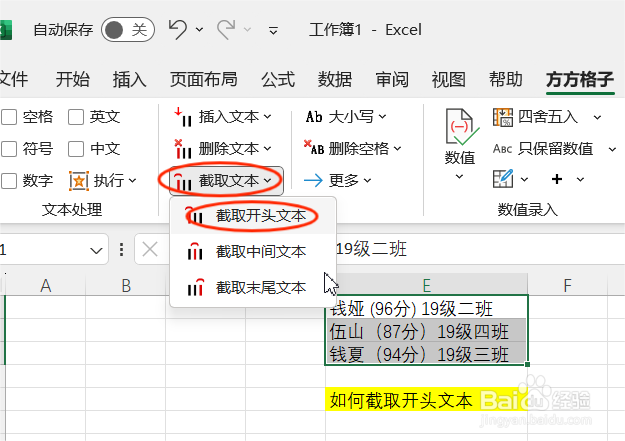The image size is (625, 441).
Task: Click the pencil table edit icon
Action: click(503, 178)
